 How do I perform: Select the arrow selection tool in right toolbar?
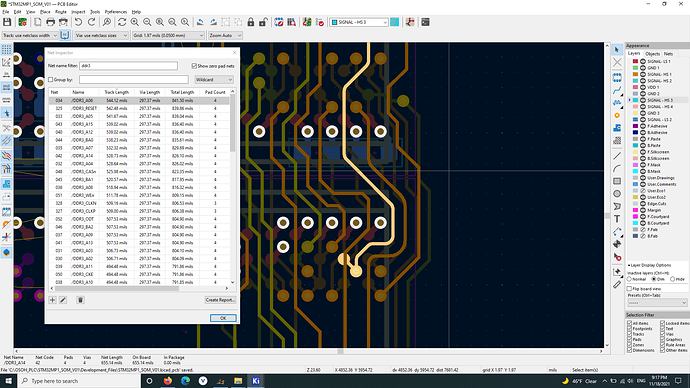click(x=617, y=50)
